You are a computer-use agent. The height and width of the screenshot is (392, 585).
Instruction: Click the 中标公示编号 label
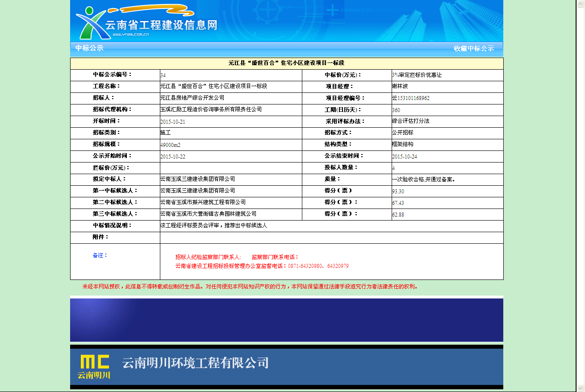point(113,75)
